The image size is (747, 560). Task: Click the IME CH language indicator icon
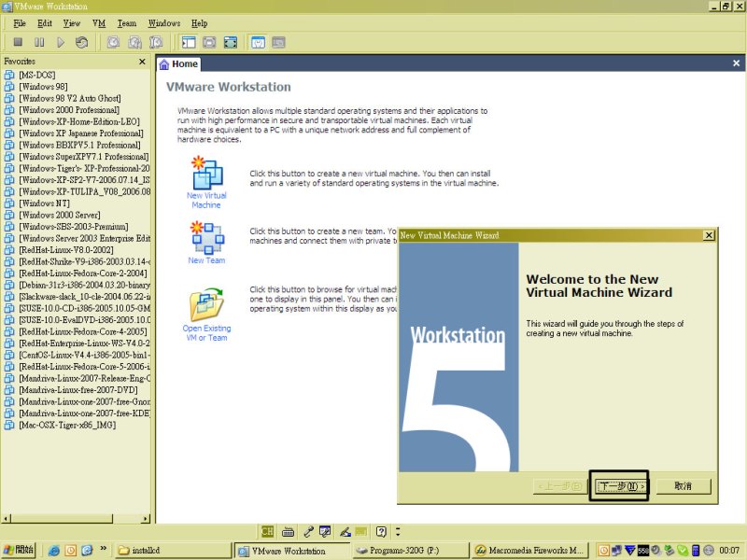pos(267,531)
